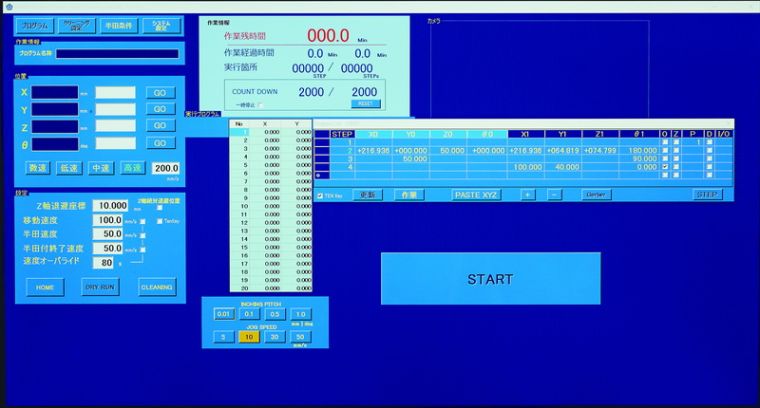
Task: Select jog speed 10 button
Action: point(249,337)
